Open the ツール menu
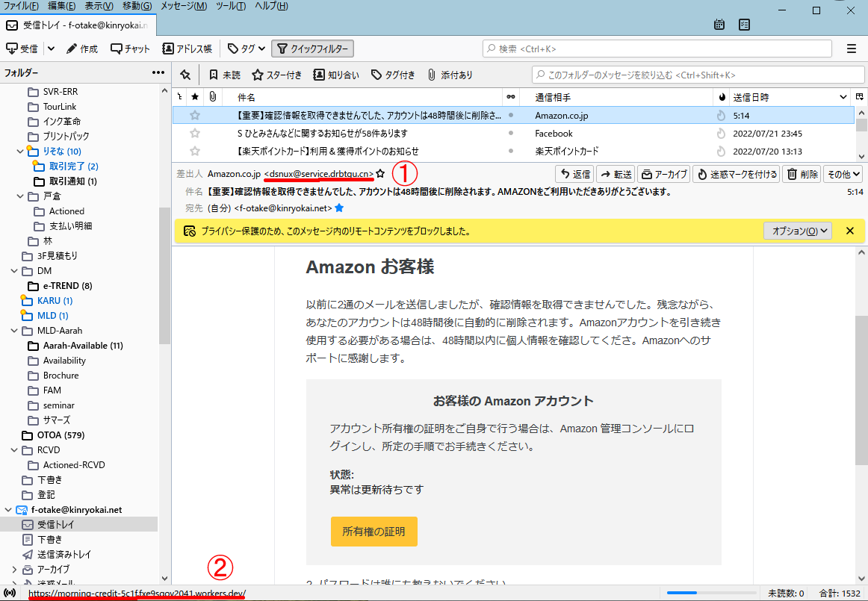 [231, 5]
